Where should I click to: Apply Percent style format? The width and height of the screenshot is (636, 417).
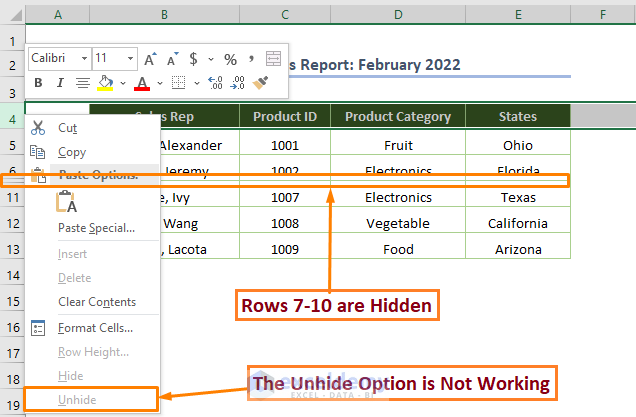pyautogui.click(x=230, y=59)
